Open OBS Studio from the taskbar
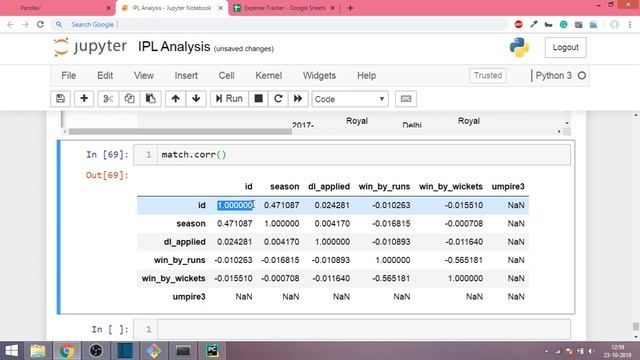The width and height of the screenshot is (640, 360). [x=96, y=351]
